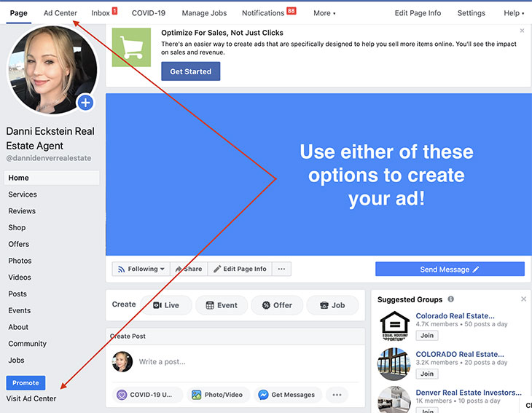Open Posts in the sidebar
The image size is (532, 413).
coord(17,294)
